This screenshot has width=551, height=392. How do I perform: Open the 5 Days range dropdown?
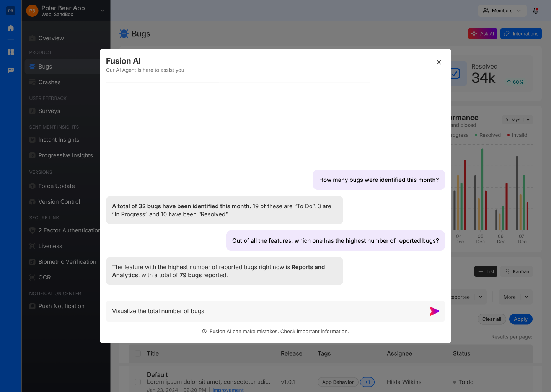point(517,119)
